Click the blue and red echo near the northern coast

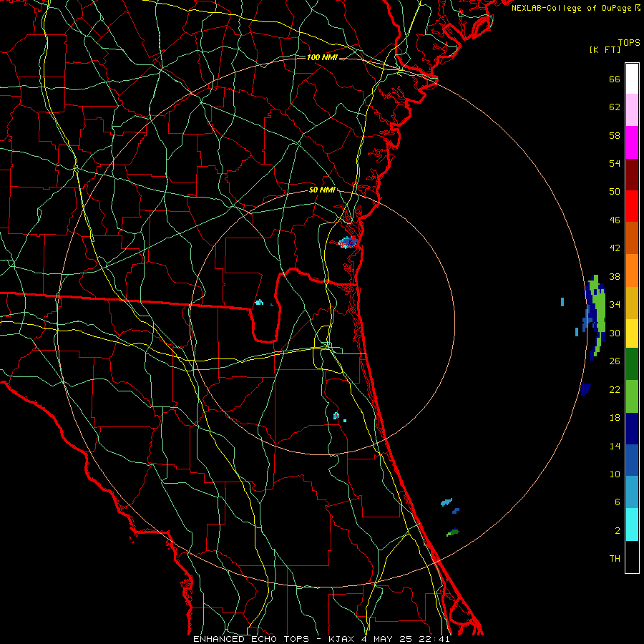click(x=348, y=243)
